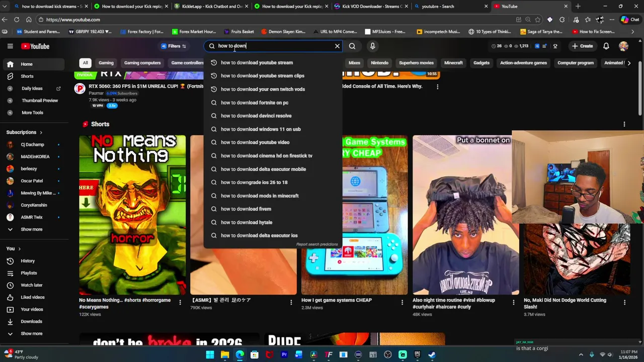Viewport: 644px width, 362px height.
Task: Open the MP3Juices bookmark
Action: coord(385,32)
